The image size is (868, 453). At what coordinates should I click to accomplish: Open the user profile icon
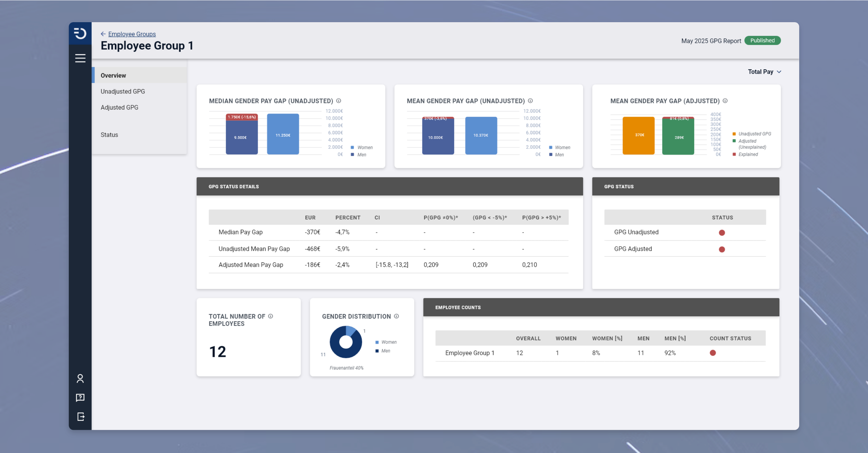click(x=80, y=378)
